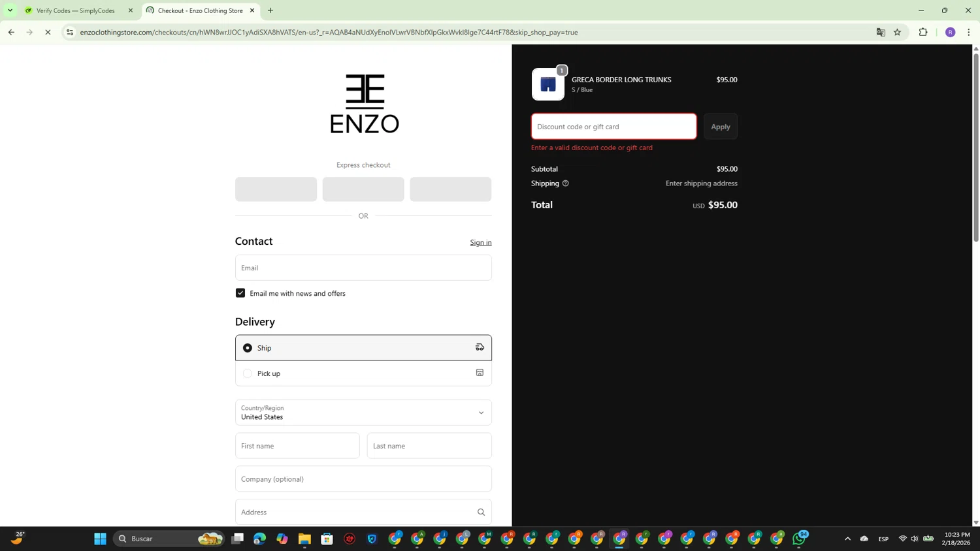The image size is (980, 551).
Task: Focus the First name field
Action: pyautogui.click(x=297, y=446)
